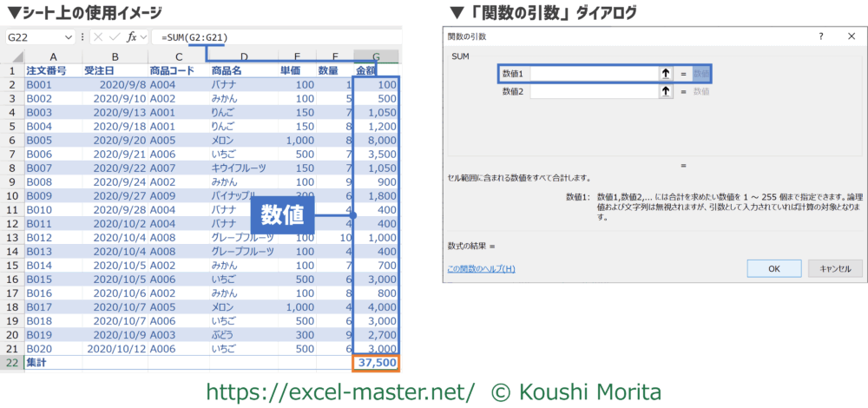
Task: Click inside the 数値1 input field
Action: [592, 74]
